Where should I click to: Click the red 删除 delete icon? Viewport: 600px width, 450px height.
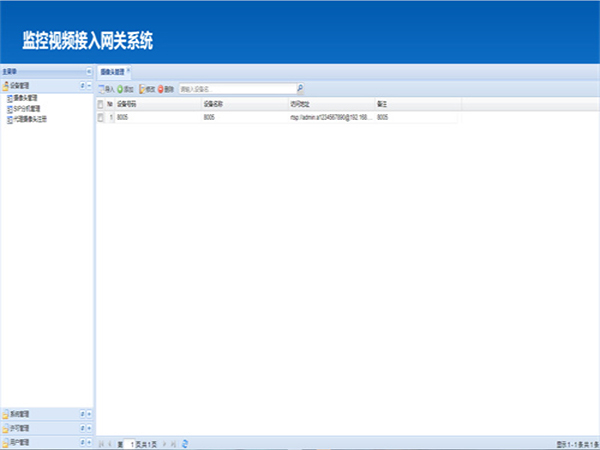pos(161,88)
